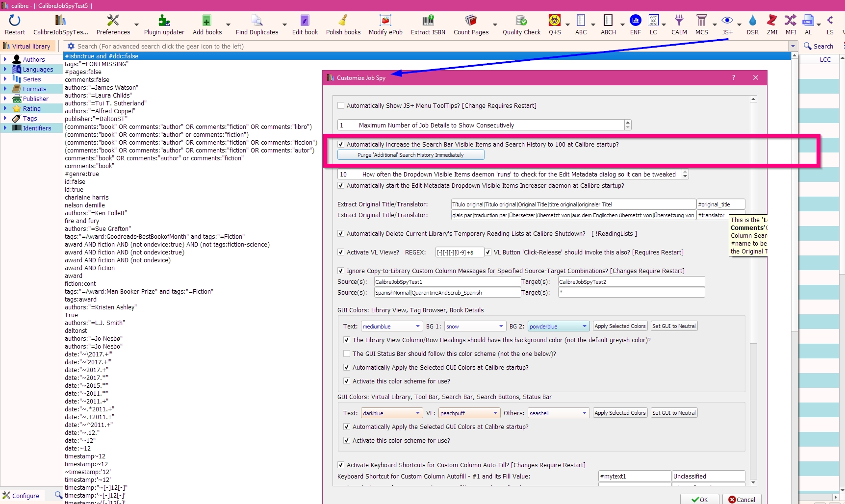
Task: Select Formats in the Tag Browser
Action: coord(34,89)
